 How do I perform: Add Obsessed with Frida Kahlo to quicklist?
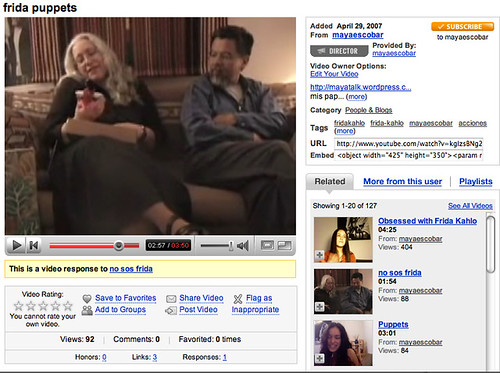[319, 255]
